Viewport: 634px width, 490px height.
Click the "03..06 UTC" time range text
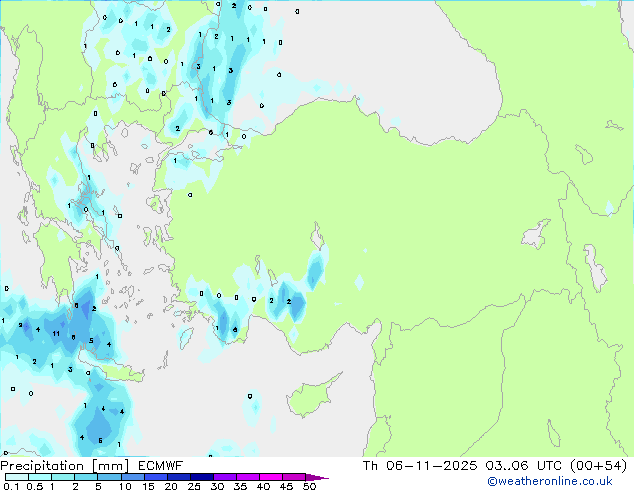(x=524, y=466)
